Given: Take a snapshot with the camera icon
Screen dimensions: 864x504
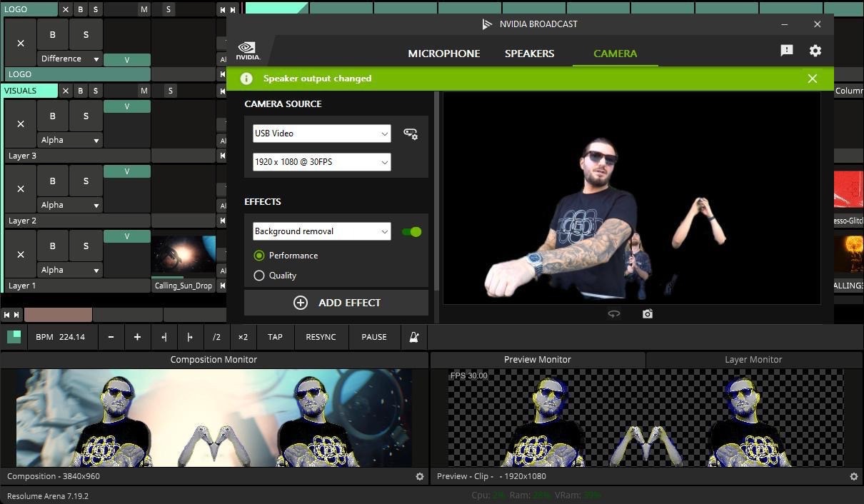Looking at the screenshot, I should pos(647,314).
